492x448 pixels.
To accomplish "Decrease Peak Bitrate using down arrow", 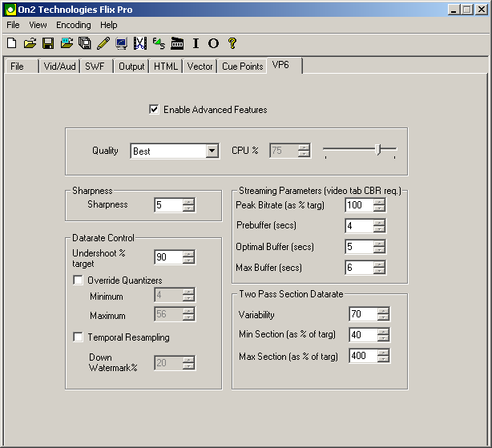I will (379, 208).
